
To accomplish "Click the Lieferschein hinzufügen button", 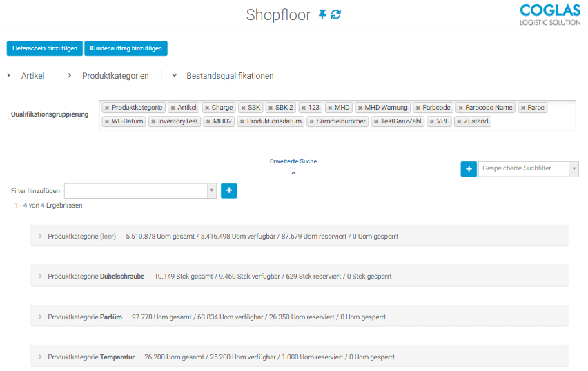I will tap(44, 48).
